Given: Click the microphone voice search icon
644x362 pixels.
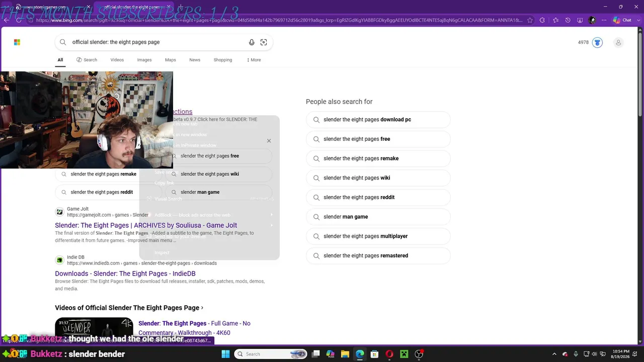Looking at the screenshot, I should pos(252,42).
